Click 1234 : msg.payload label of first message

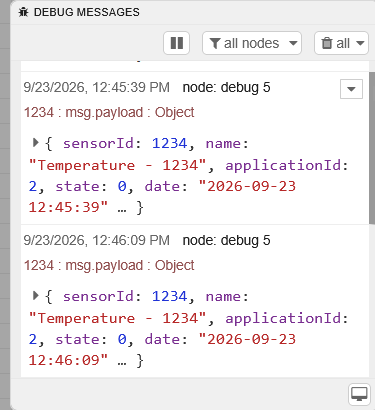click(x=109, y=112)
